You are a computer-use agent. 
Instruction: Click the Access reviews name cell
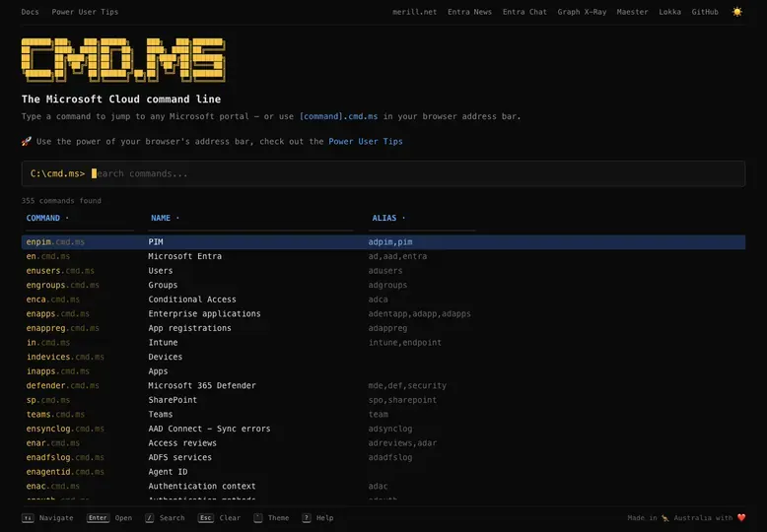pos(182,443)
